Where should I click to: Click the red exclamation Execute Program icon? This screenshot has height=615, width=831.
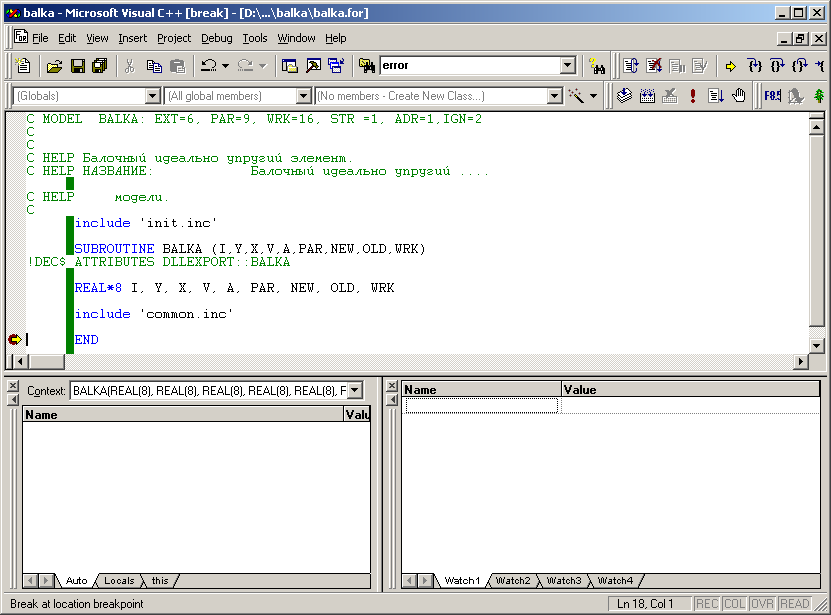[x=693, y=96]
